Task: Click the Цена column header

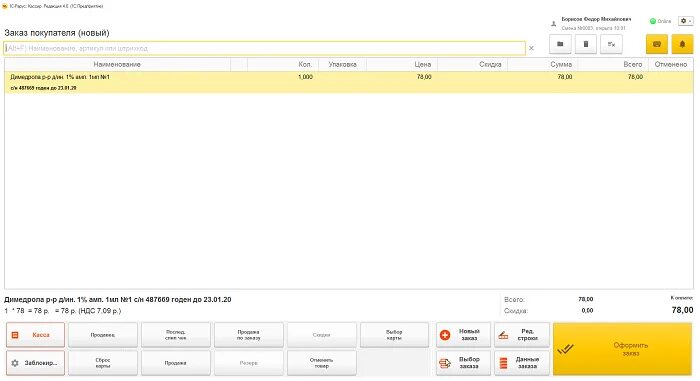Action: point(402,65)
